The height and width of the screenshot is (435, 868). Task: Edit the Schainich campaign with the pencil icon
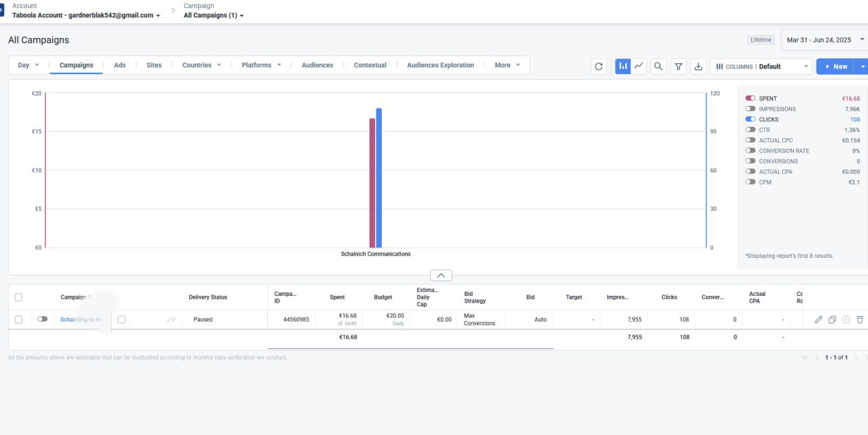818,319
